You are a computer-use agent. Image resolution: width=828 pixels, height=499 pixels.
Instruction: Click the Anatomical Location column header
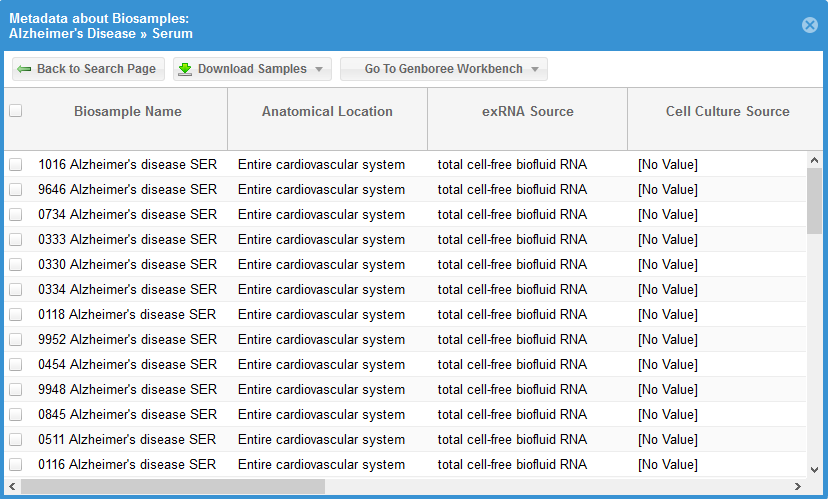coord(327,112)
